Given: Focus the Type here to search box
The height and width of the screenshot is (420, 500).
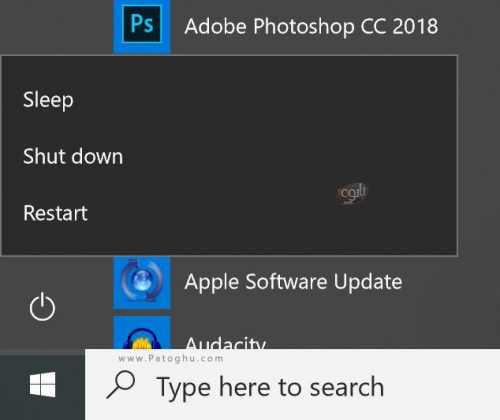Looking at the screenshot, I should [x=292, y=385].
